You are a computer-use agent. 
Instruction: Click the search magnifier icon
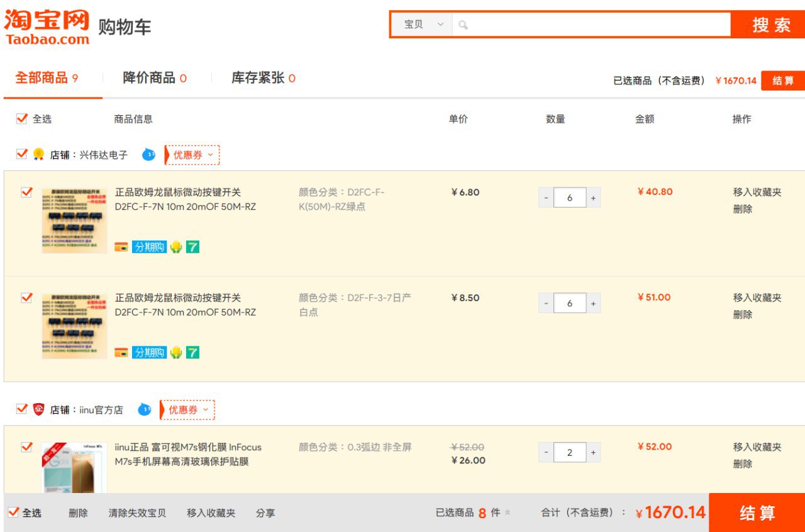[463, 25]
